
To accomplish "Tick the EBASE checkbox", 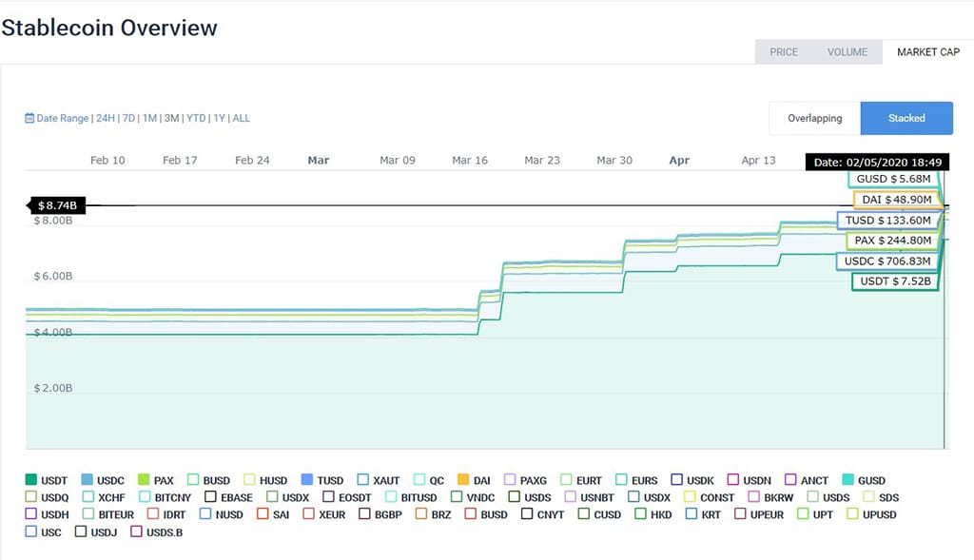I will pos(210,496).
